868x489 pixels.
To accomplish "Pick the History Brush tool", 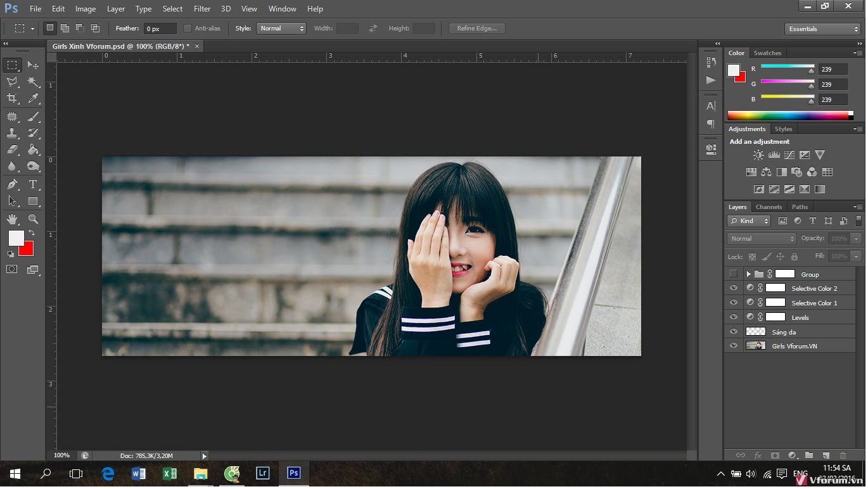I will tap(33, 133).
